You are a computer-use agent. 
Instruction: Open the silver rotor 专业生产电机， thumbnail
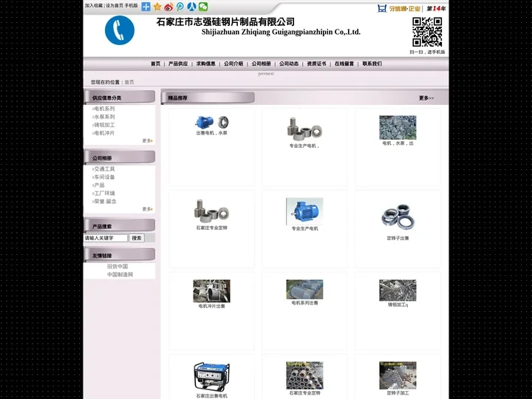point(304,129)
